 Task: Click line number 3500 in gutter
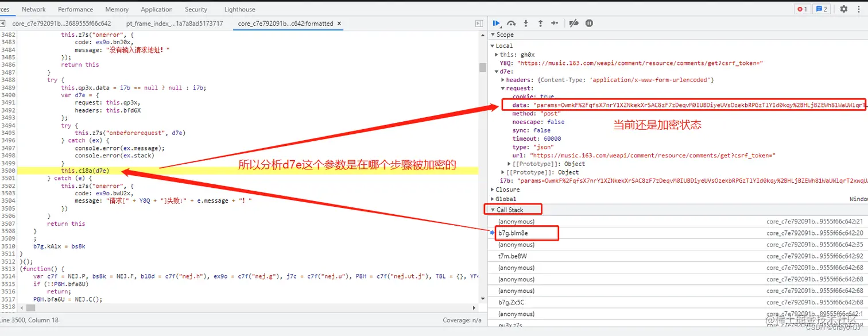click(8, 171)
